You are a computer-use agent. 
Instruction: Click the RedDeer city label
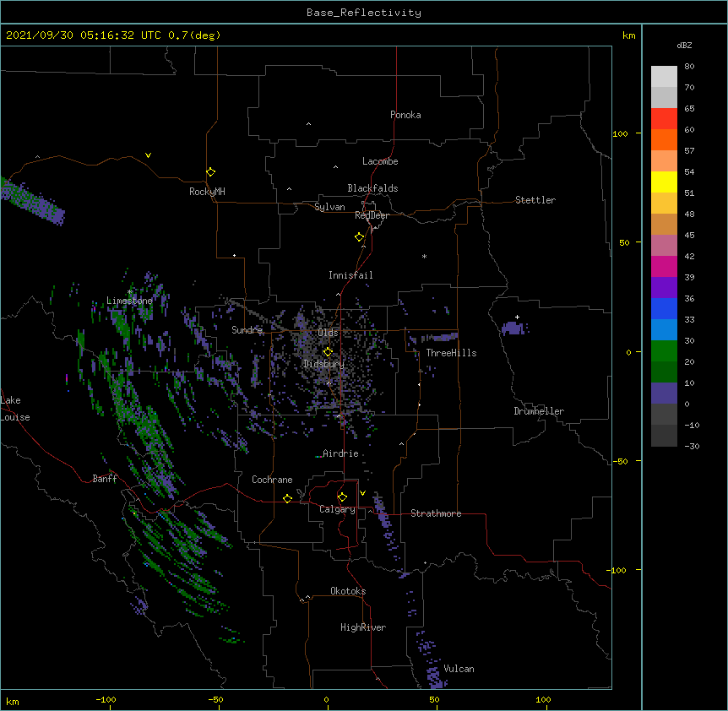pos(372,215)
